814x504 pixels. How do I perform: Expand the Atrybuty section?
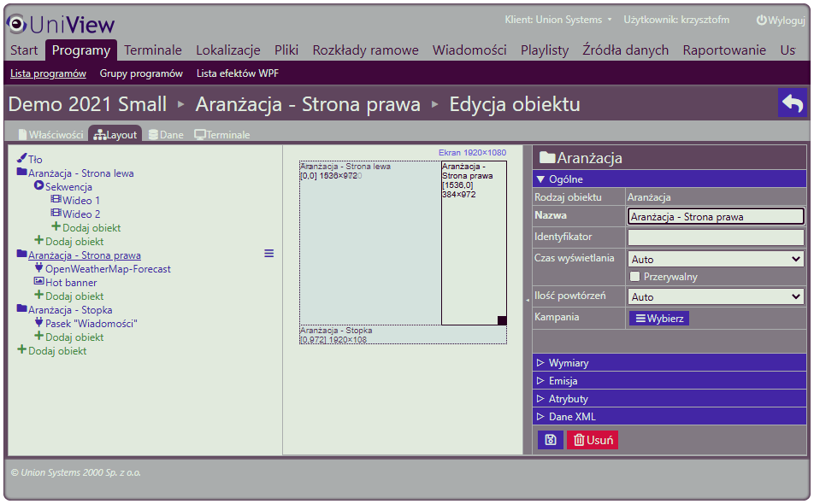point(669,398)
